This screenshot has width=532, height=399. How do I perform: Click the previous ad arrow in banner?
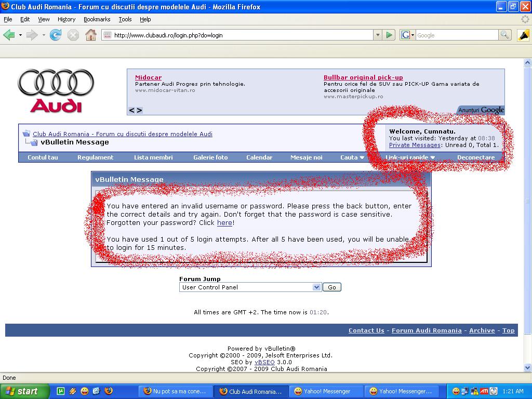pos(131,110)
